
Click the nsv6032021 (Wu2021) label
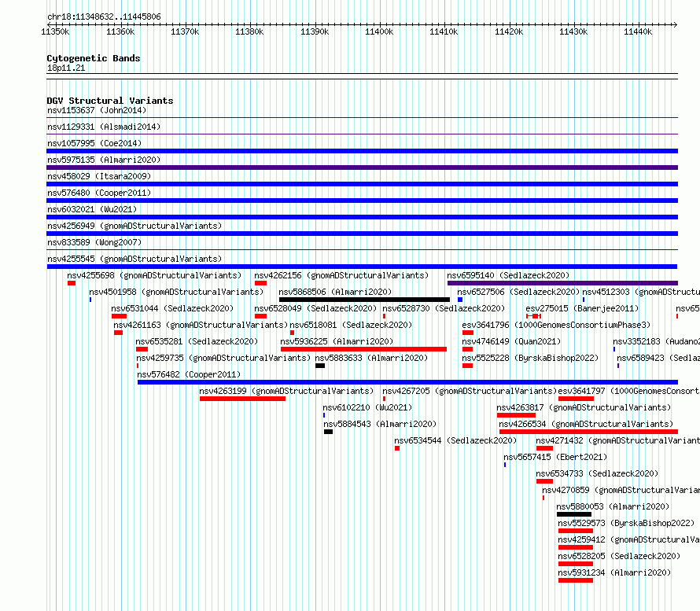pos(92,209)
